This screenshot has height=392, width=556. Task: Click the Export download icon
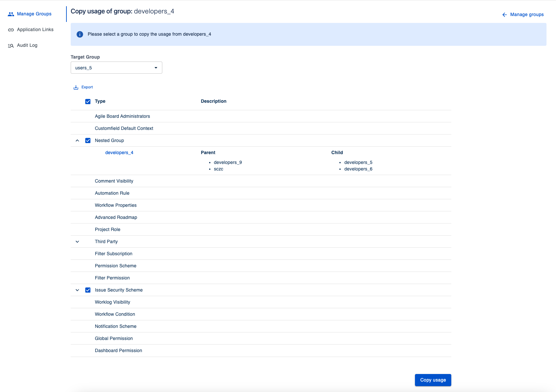[76, 87]
